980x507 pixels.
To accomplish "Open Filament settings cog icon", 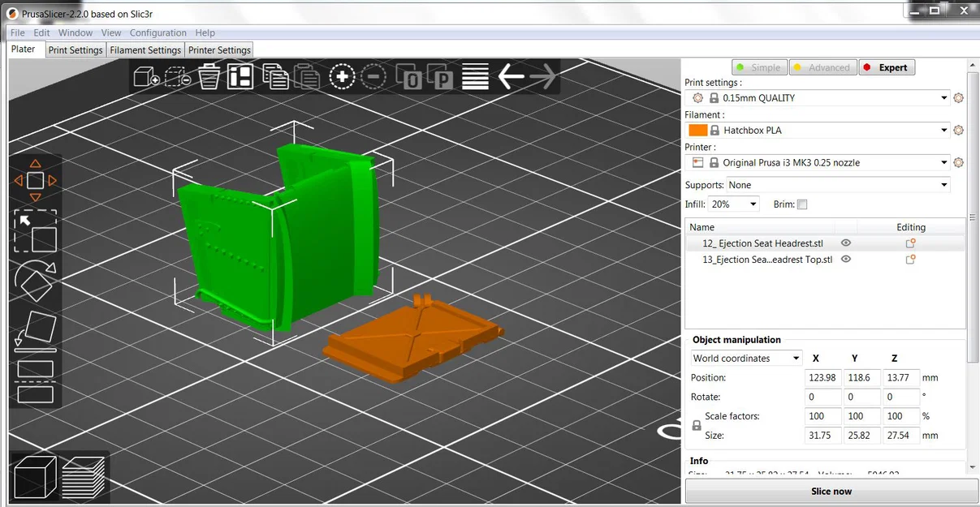I will (958, 131).
